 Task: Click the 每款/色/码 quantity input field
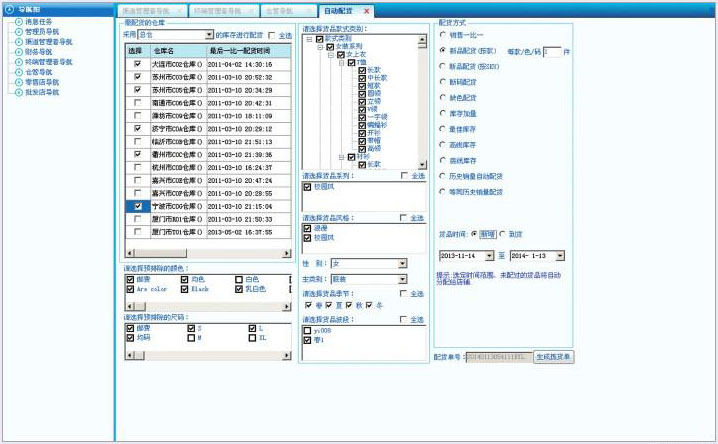pos(552,52)
